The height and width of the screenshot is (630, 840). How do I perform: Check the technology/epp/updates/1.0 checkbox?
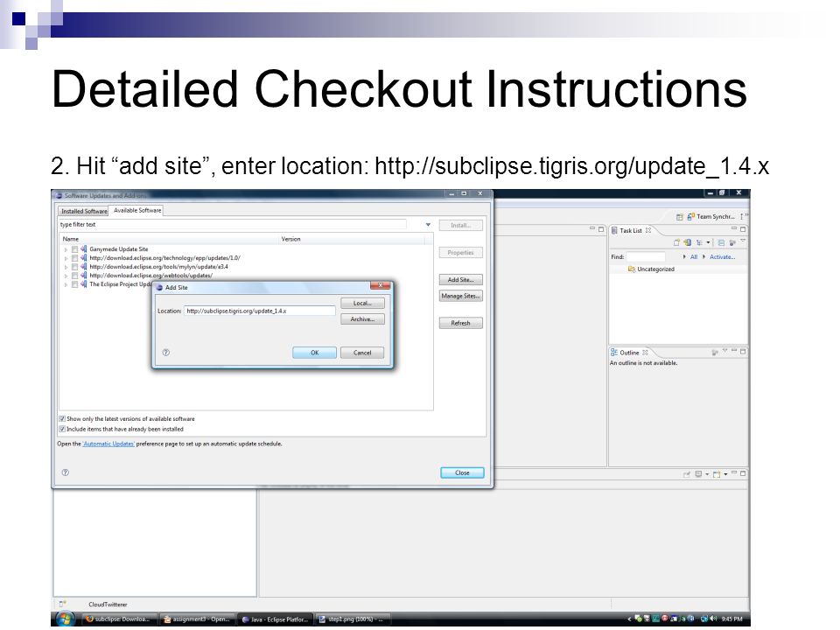coord(74,258)
